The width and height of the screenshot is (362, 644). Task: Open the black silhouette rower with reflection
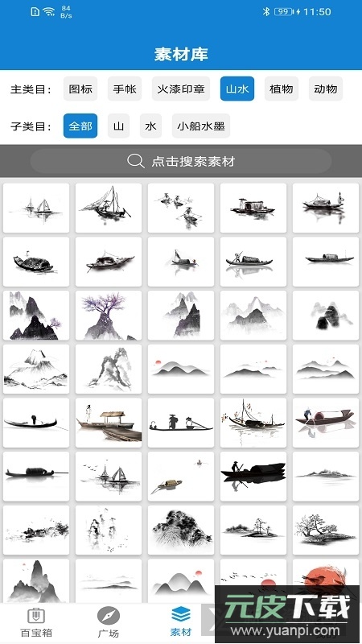click(x=253, y=477)
